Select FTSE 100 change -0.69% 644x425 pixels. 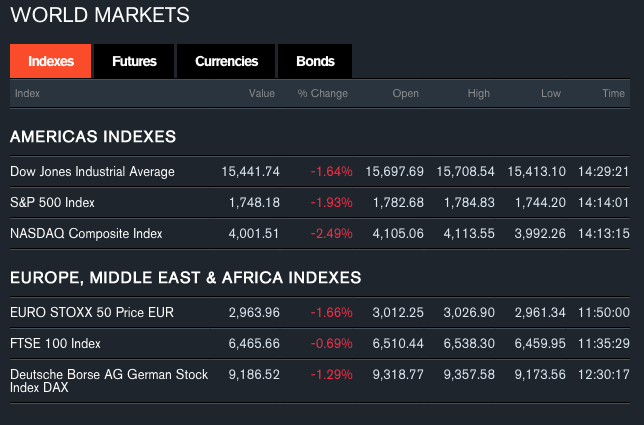[x=331, y=343]
